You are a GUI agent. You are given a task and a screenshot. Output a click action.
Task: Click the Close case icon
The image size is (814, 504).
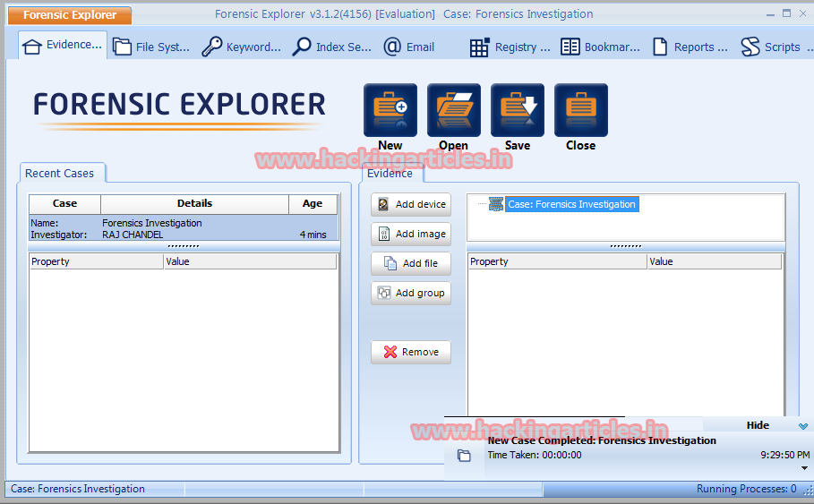581,110
